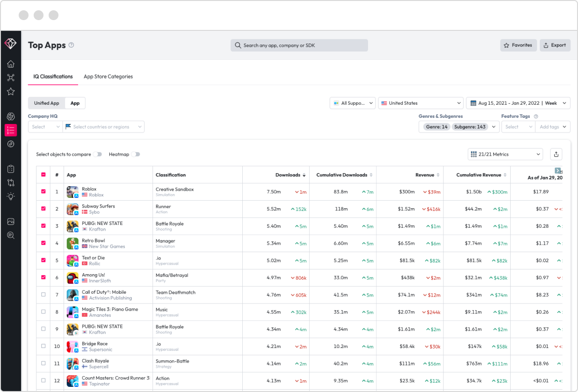Click Roblox's $300m revenue value
578x392 pixels.
(x=407, y=192)
